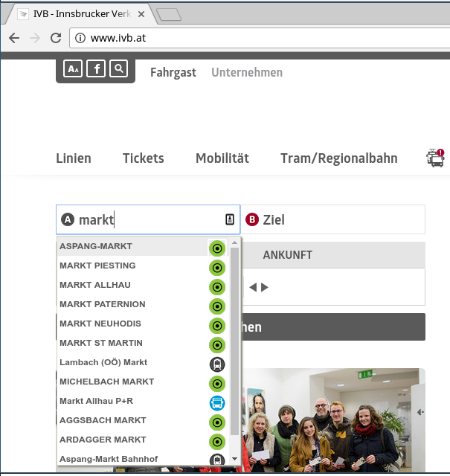This screenshot has width=450, height=476.
Task: Click the Ziel destination input field
Action: 333,219
